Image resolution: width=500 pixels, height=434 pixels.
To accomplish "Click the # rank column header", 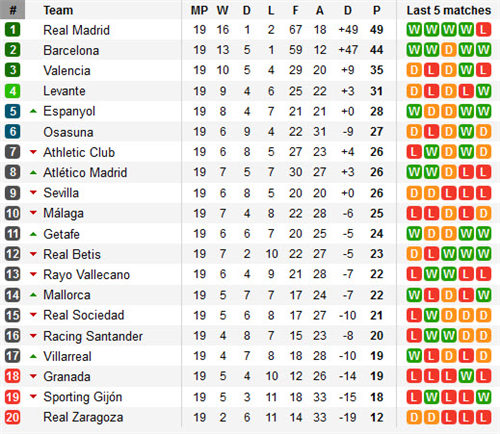I will [x=13, y=10].
